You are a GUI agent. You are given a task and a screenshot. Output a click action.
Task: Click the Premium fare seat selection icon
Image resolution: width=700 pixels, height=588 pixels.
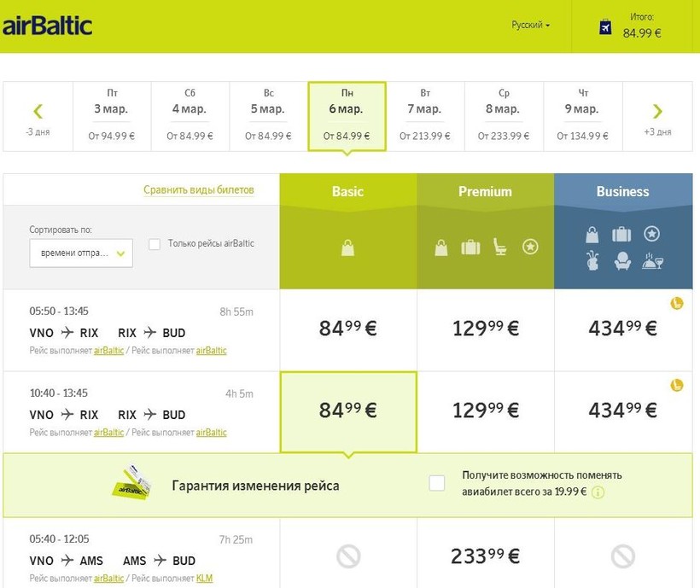pyautogui.click(x=500, y=247)
